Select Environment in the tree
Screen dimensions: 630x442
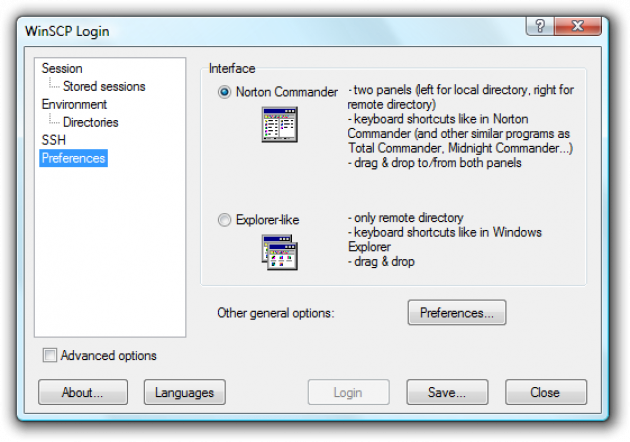(74, 104)
